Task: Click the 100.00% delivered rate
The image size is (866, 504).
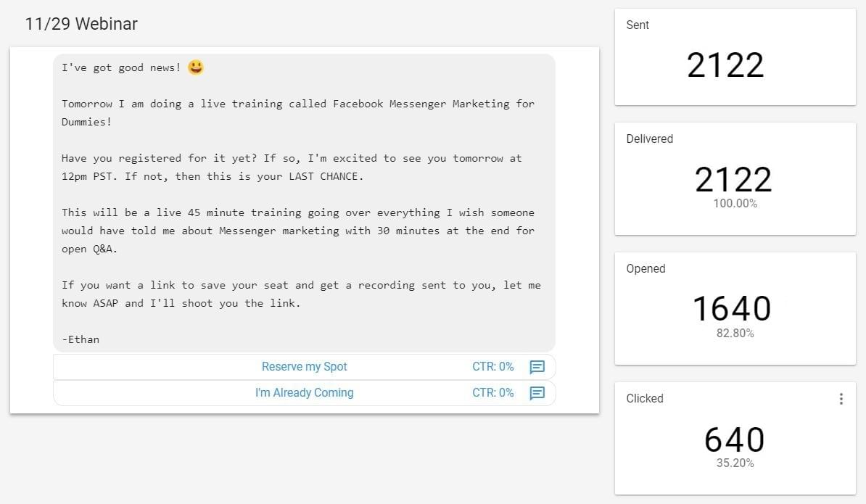Action: coord(735,204)
